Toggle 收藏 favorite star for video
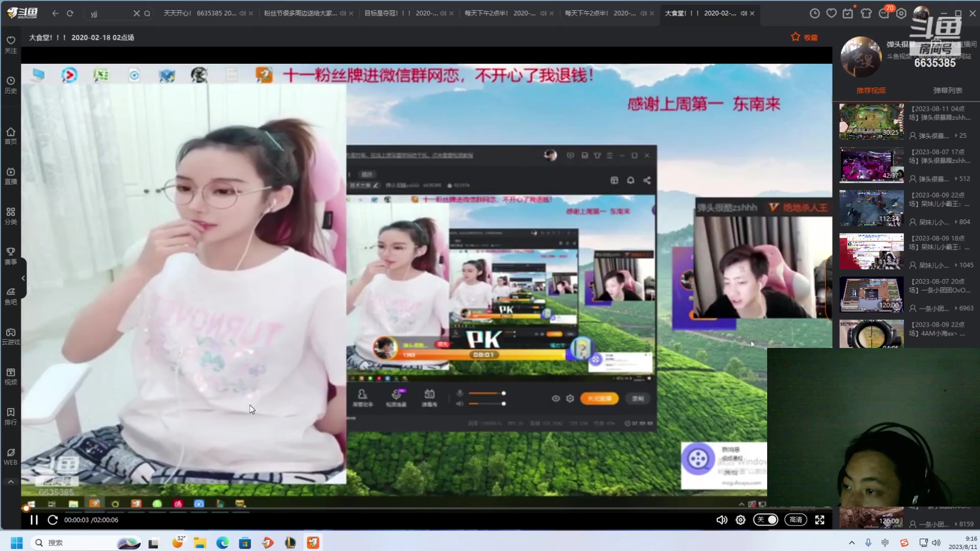 click(804, 37)
